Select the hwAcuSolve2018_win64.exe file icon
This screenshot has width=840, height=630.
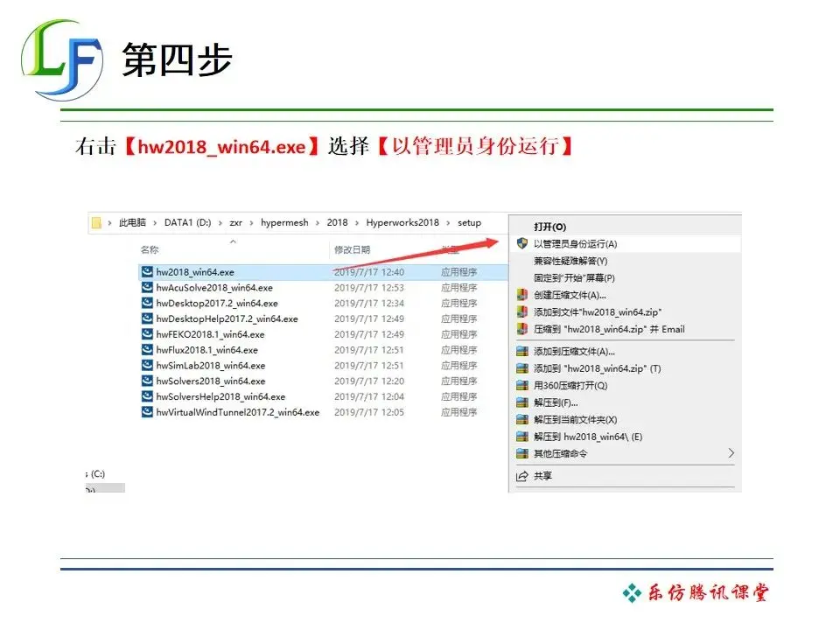147,288
